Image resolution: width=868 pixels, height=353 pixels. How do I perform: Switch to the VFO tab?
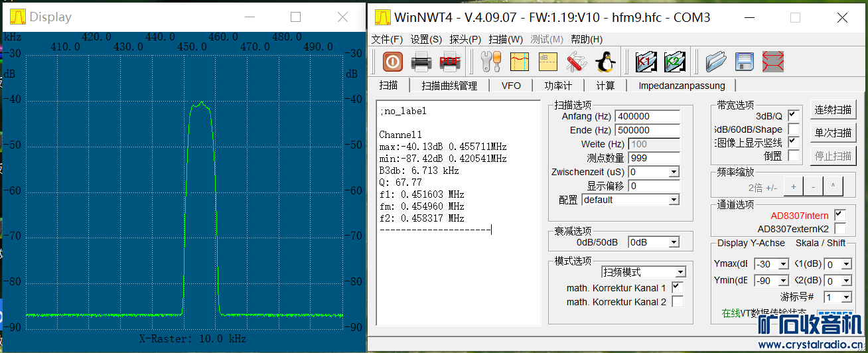pyautogui.click(x=511, y=85)
